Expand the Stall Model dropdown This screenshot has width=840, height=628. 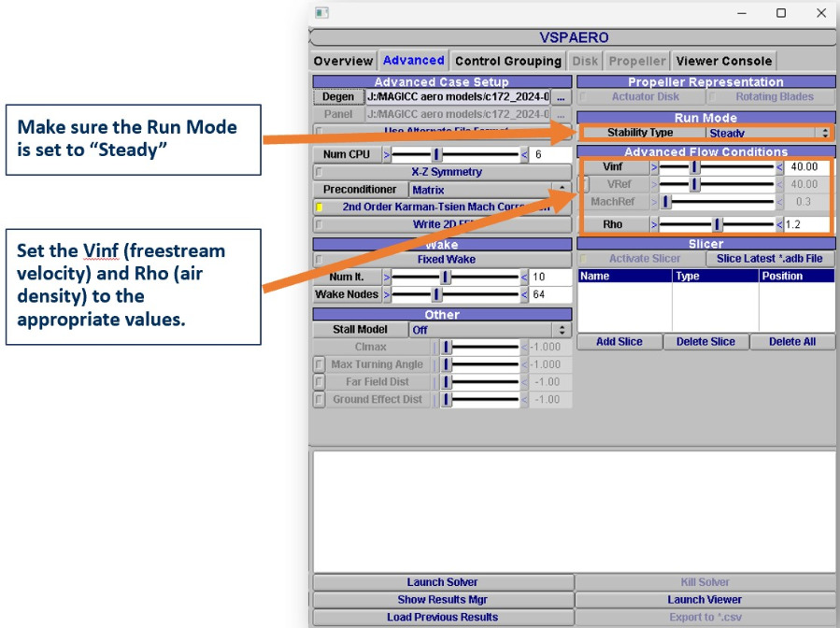click(x=490, y=330)
